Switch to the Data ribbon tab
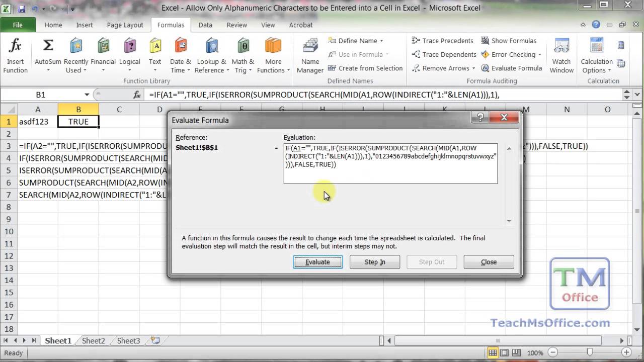 click(205, 25)
